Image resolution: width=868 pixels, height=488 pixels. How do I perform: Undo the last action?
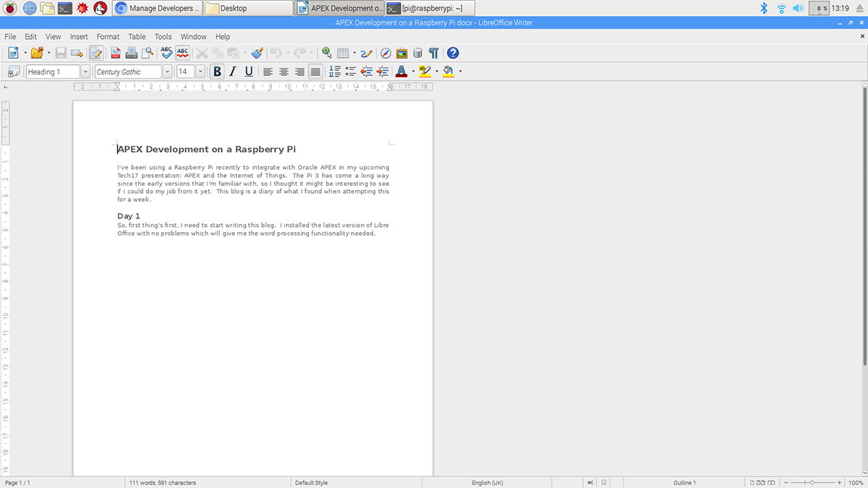pos(275,53)
